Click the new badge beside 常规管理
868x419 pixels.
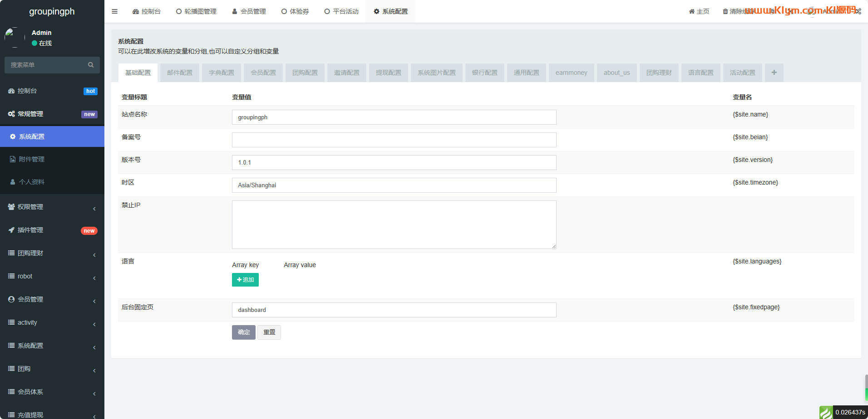(89, 114)
